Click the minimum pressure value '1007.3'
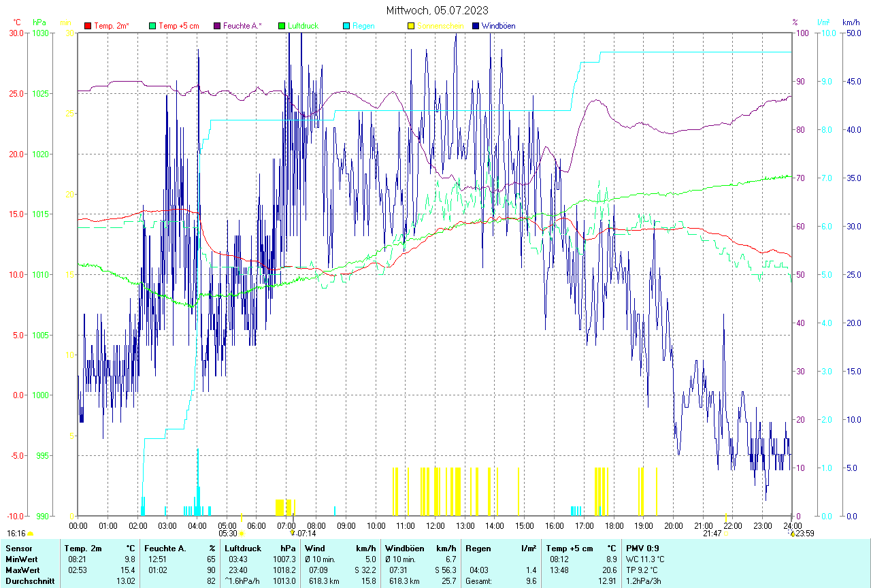This screenshot has height=588, width=871. (284, 559)
